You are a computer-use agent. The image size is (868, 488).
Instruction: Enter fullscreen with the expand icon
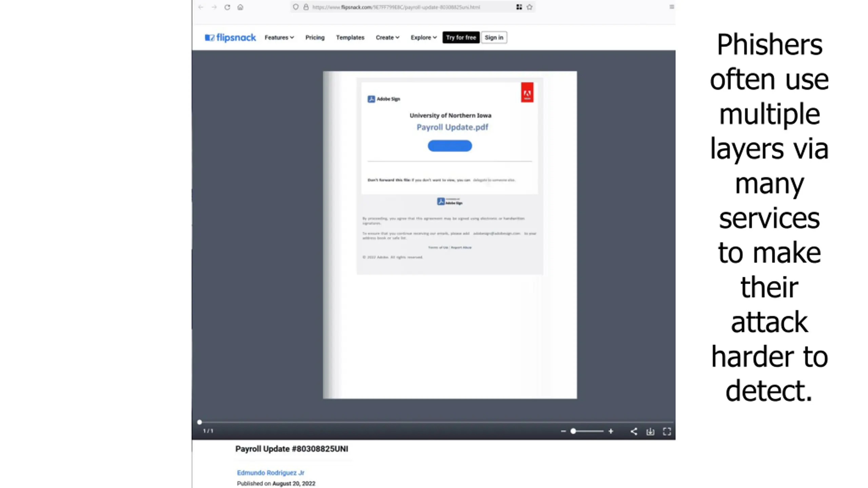pos(667,431)
